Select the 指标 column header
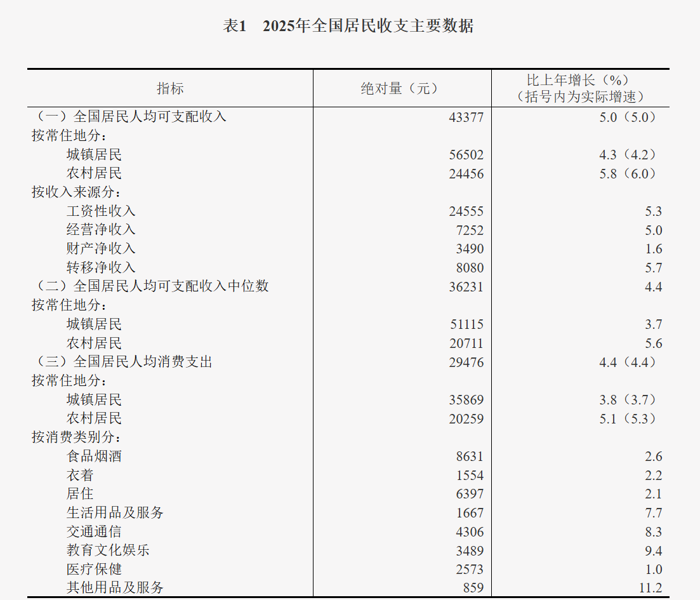 pos(170,88)
